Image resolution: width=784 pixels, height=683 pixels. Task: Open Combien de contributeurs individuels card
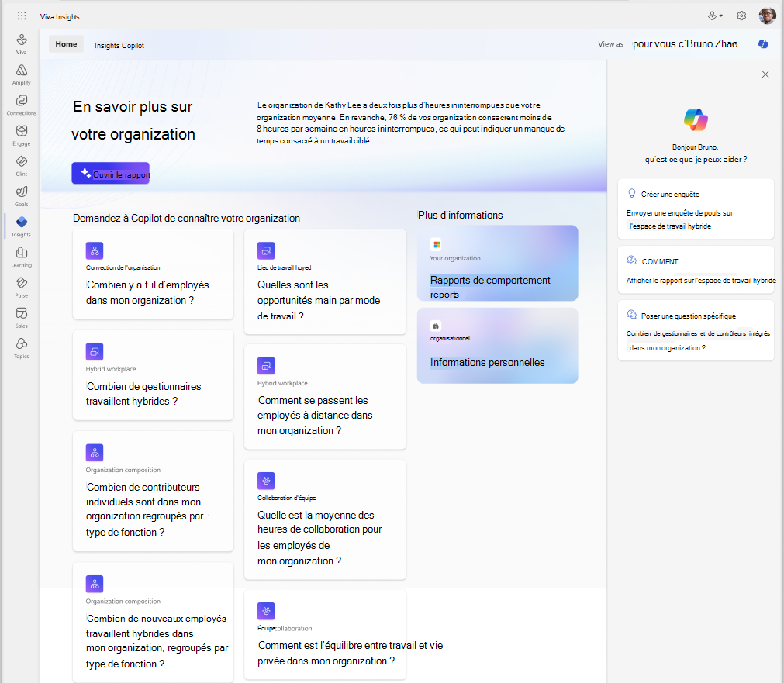click(153, 491)
